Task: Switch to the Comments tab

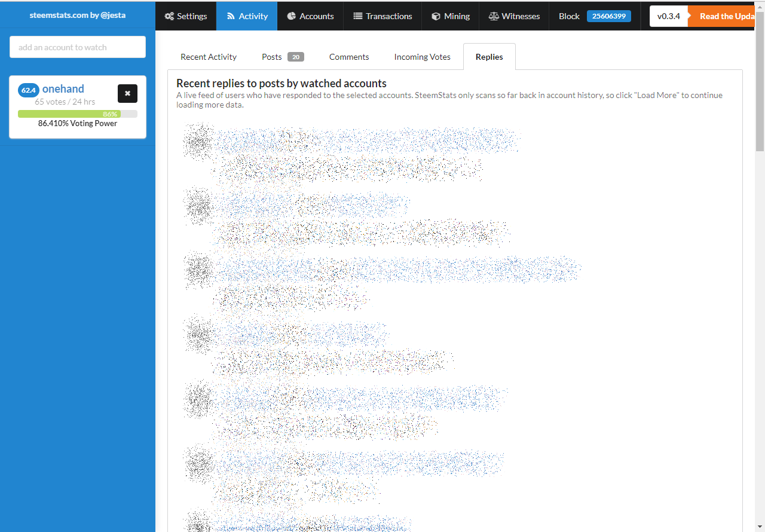Action: [349, 57]
